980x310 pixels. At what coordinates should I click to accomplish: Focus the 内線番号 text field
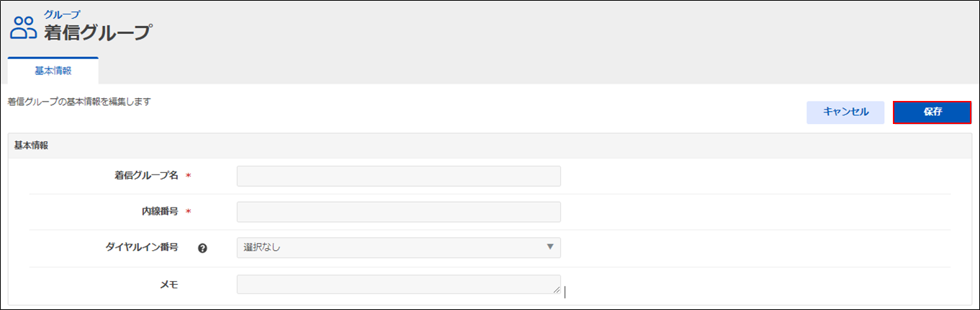(398, 212)
